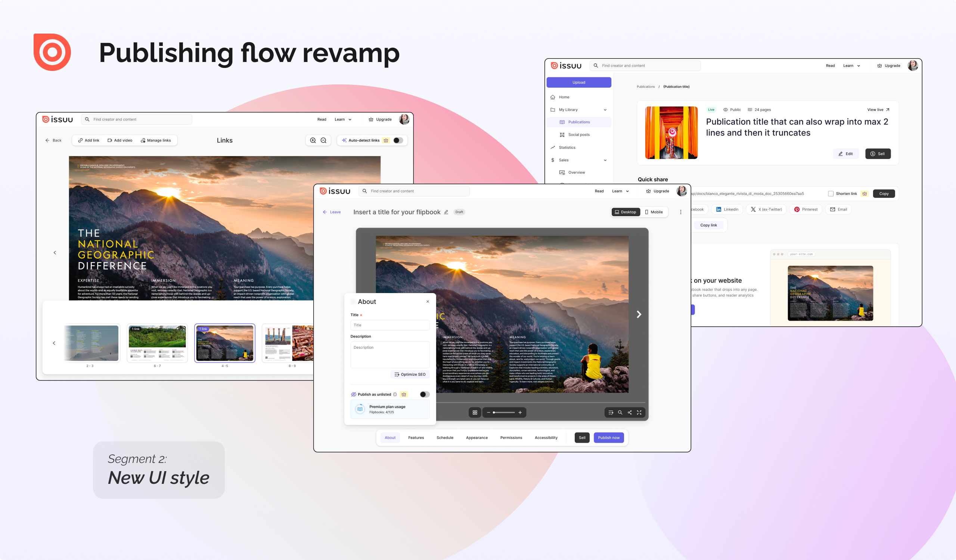The height and width of the screenshot is (560, 956).
Task: Open the About tab
Action: click(x=390, y=438)
